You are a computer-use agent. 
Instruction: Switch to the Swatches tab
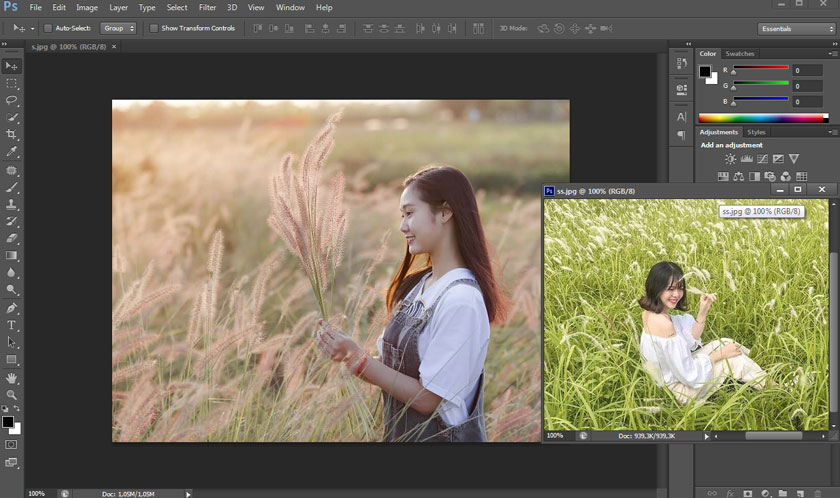point(740,53)
